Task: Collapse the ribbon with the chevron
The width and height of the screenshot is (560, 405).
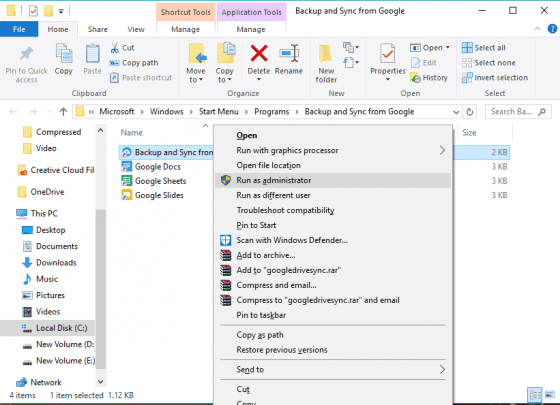Action: point(537,29)
